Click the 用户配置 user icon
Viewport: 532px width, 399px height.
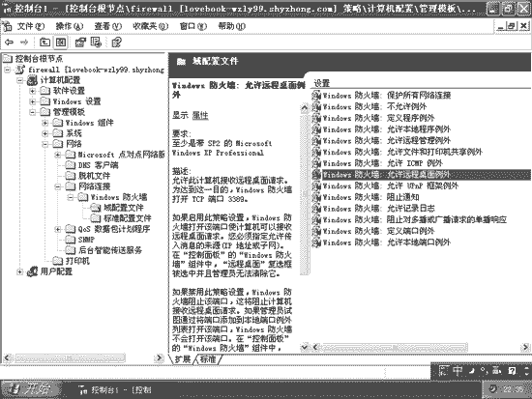32,271
